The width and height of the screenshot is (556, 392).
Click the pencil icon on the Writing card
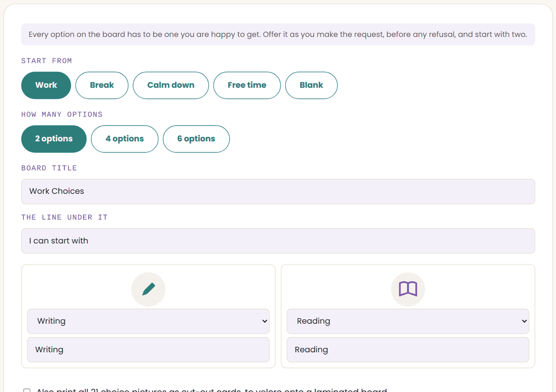click(x=148, y=289)
